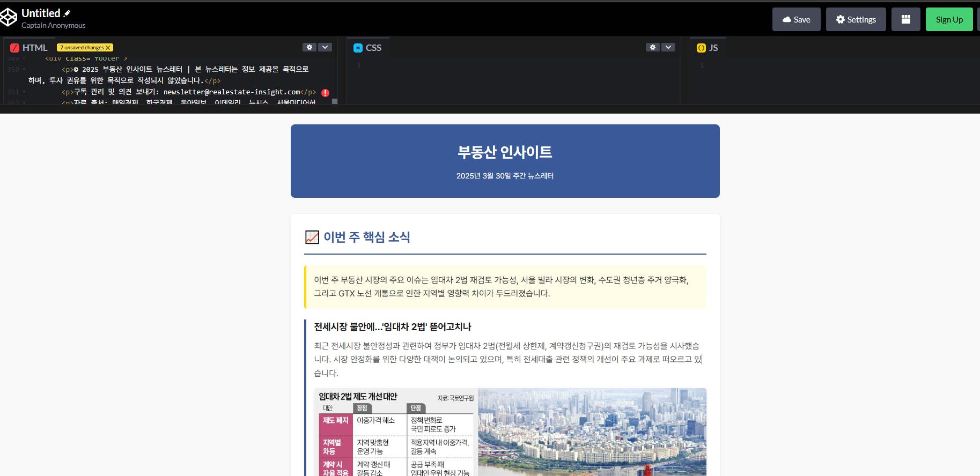Open HTML editor settings gear
The width and height of the screenshot is (980, 476).
pyautogui.click(x=310, y=47)
